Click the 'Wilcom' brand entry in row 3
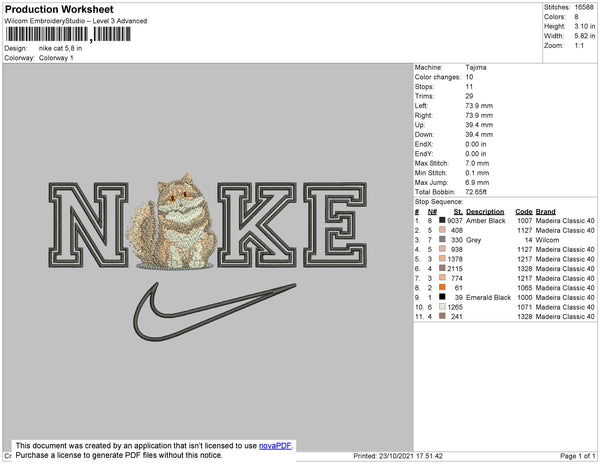 (x=547, y=240)
